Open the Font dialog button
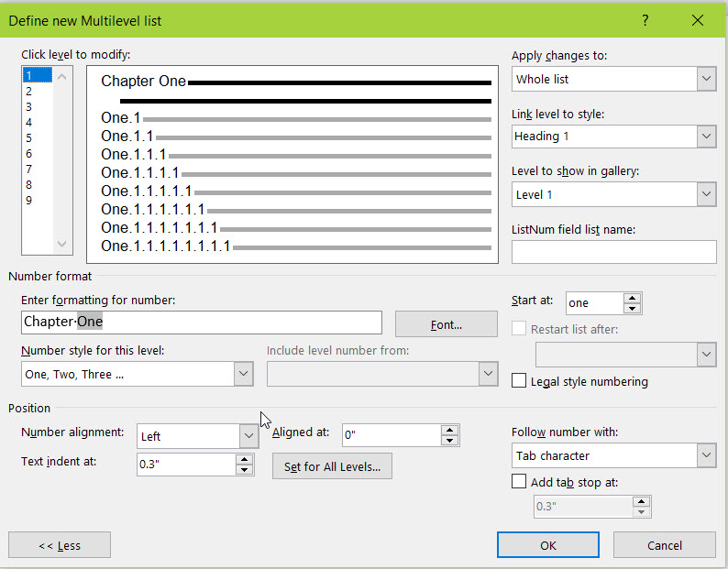The width and height of the screenshot is (728, 569). coord(447,324)
